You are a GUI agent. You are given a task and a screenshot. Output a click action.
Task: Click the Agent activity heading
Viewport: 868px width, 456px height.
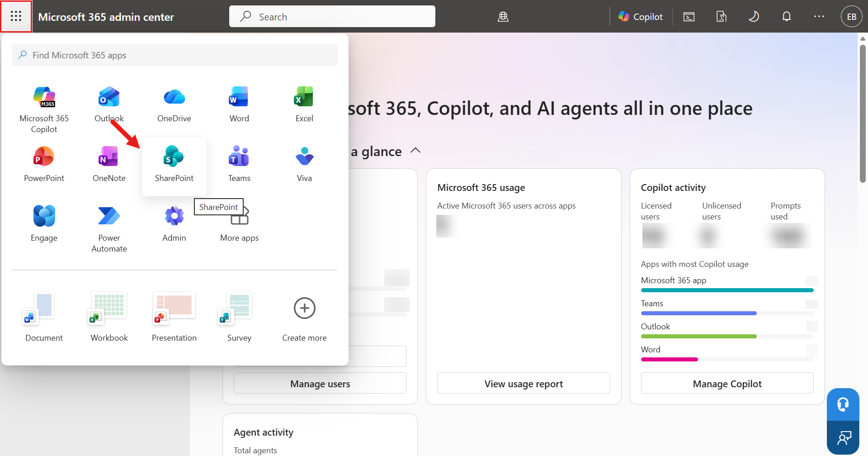(x=264, y=432)
